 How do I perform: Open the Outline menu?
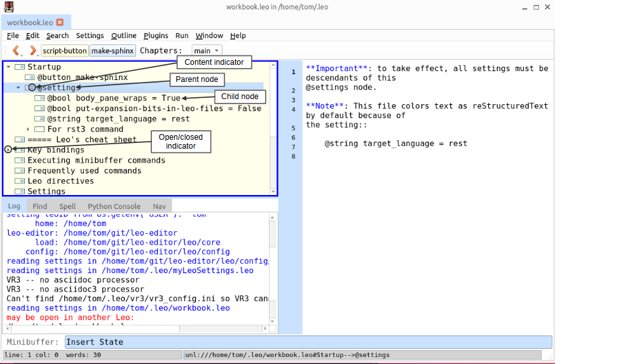tap(124, 36)
